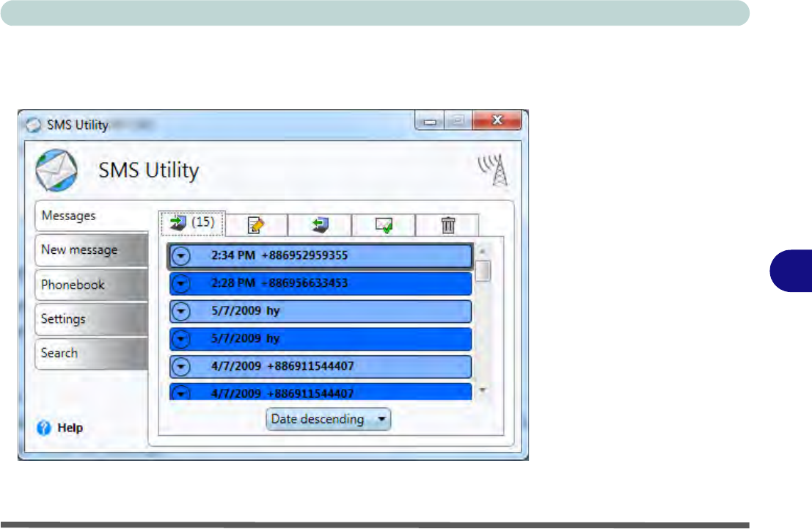Select the Messages tab
The image size is (812, 529).
point(90,216)
